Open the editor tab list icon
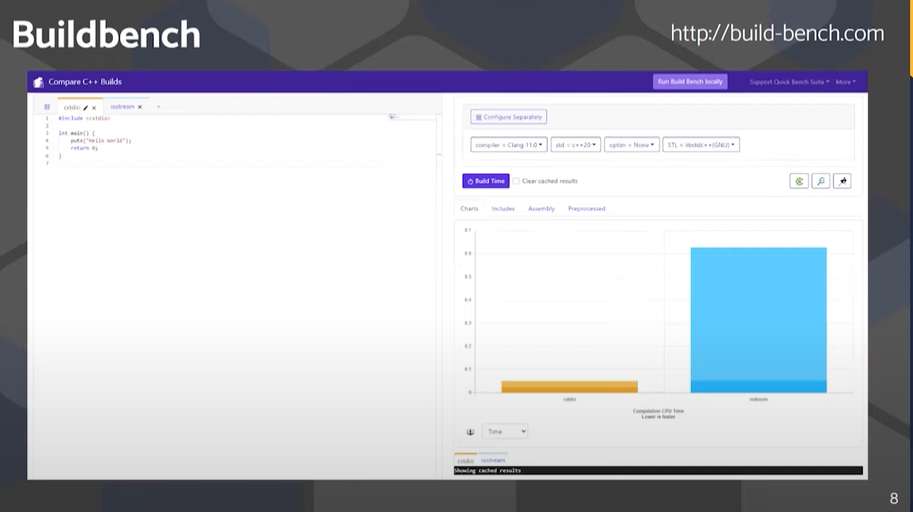This screenshot has height=512, width=913. [x=46, y=107]
